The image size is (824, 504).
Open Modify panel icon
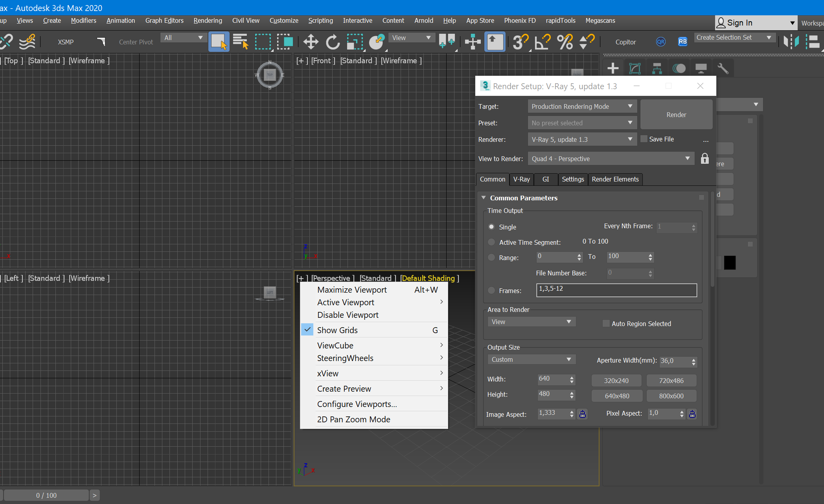[x=635, y=68]
